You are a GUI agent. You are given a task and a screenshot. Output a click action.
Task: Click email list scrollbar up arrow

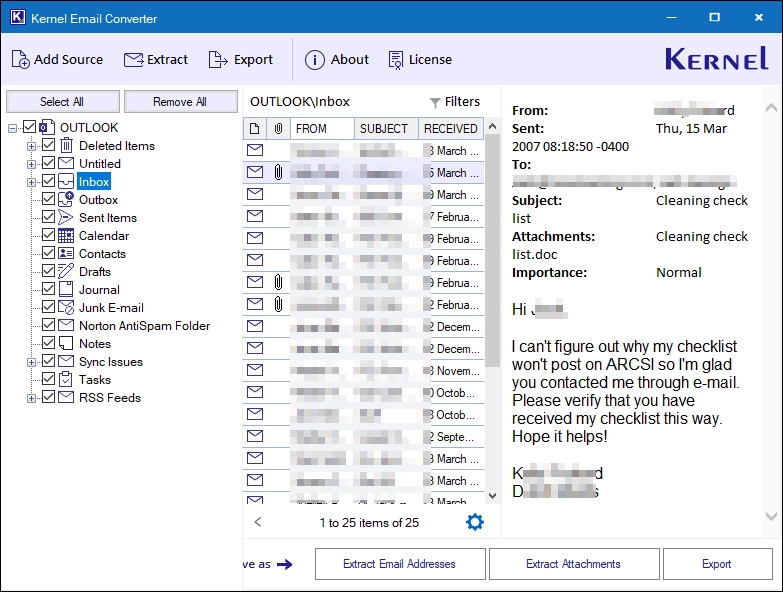(x=492, y=126)
